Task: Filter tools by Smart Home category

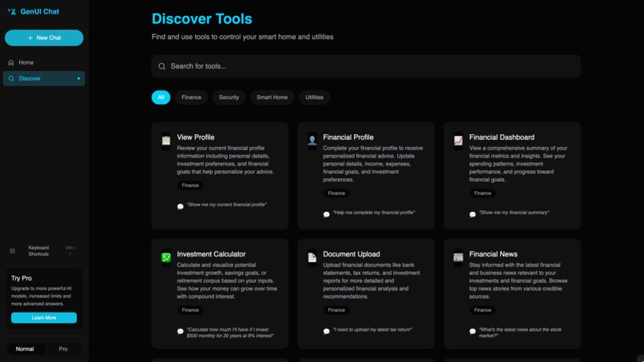Action: pyautogui.click(x=272, y=97)
